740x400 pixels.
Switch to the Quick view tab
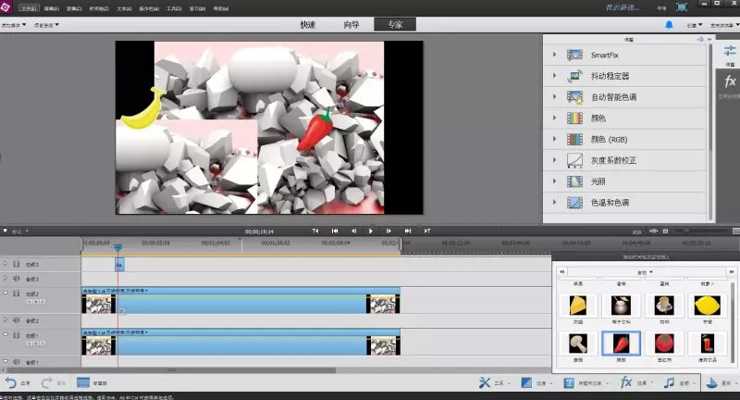(x=308, y=25)
